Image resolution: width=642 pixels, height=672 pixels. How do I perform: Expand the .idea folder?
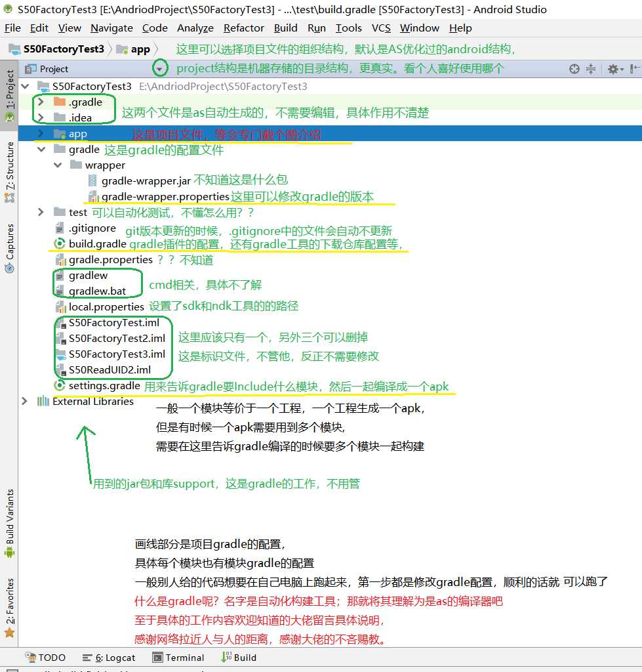pos(41,117)
